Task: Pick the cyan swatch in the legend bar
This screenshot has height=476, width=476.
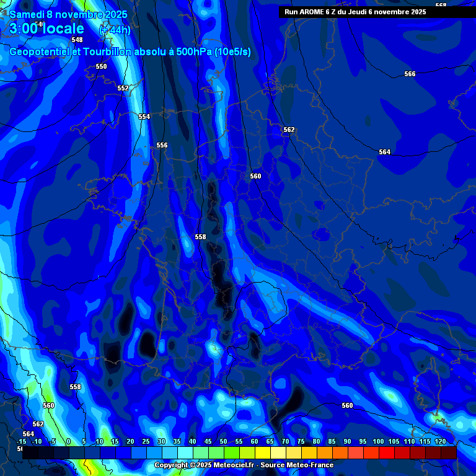Action: pos(185,453)
